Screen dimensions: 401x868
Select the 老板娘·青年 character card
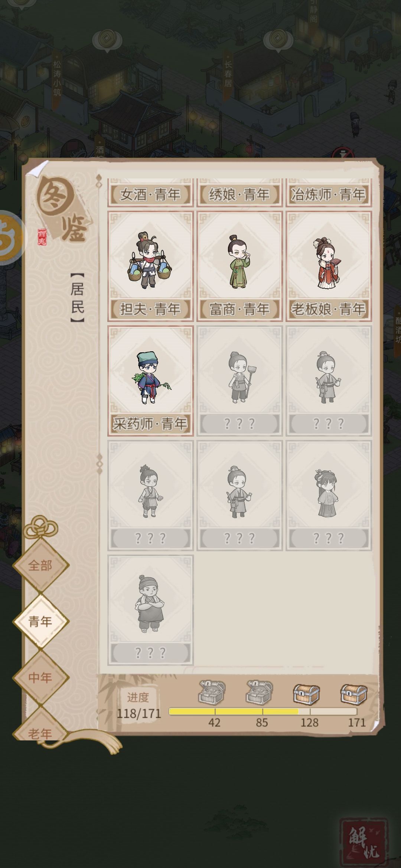[329, 266]
